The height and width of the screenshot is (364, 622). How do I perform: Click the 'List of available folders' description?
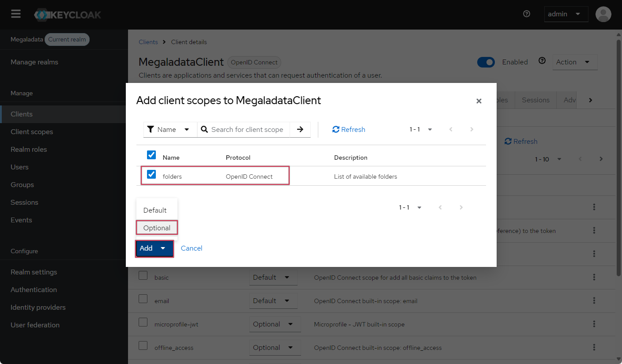tap(366, 176)
